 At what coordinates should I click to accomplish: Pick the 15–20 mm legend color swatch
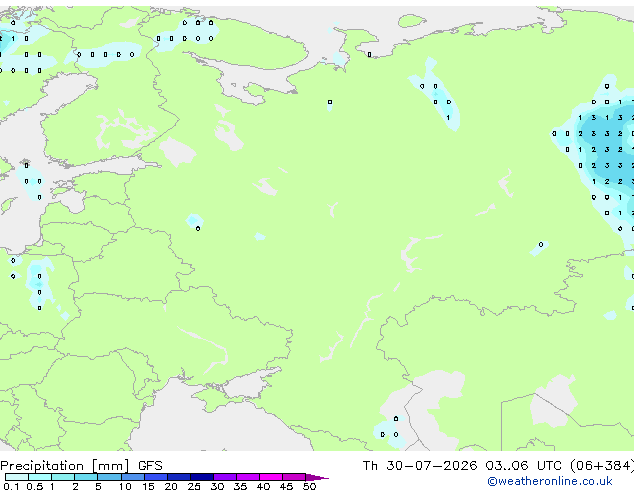pyautogui.click(x=156, y=477)
